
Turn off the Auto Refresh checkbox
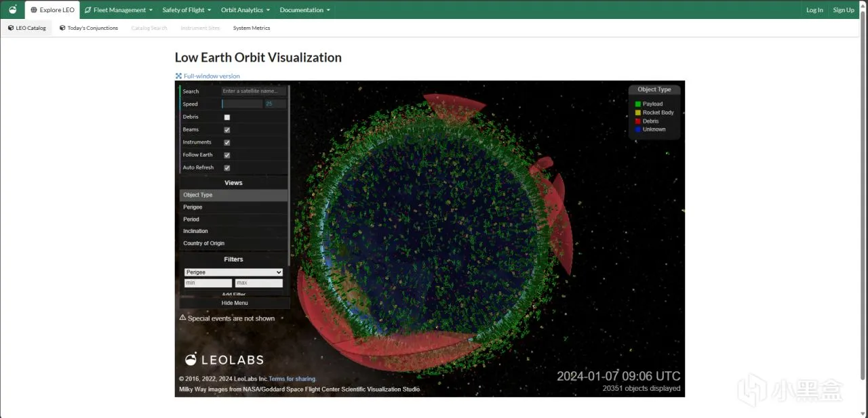(x=227, y=167)
